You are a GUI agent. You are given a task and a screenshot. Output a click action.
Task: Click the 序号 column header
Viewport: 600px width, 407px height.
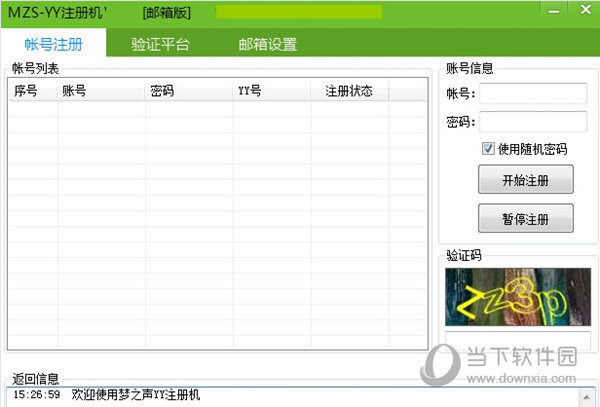point(33,91)
